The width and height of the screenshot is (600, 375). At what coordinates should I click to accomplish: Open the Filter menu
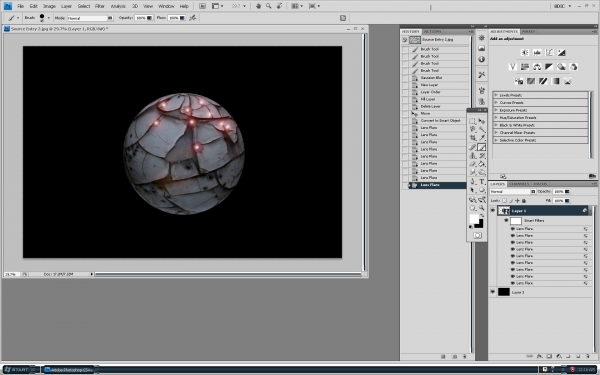(x=100, y=6)
